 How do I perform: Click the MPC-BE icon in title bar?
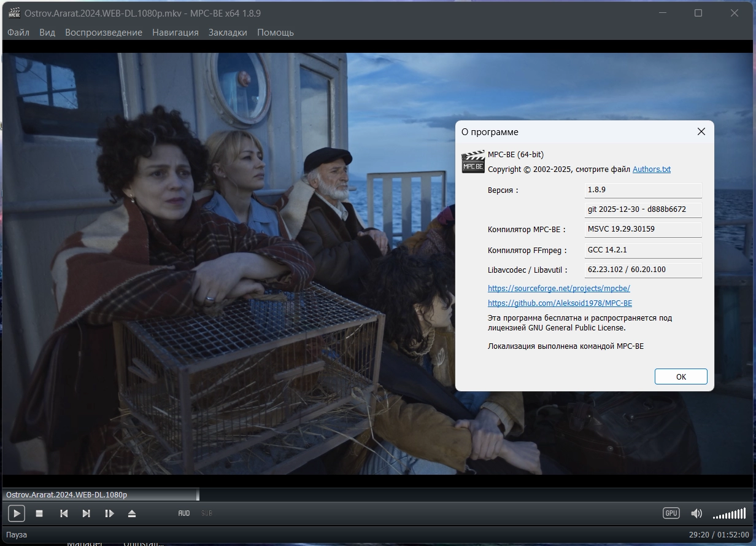14,13
